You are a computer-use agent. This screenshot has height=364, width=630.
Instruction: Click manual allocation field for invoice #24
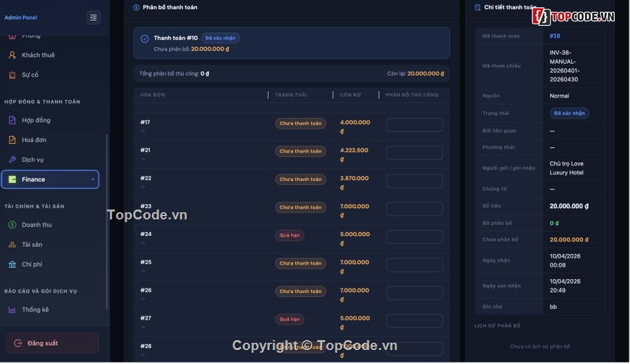pos(414,237)
